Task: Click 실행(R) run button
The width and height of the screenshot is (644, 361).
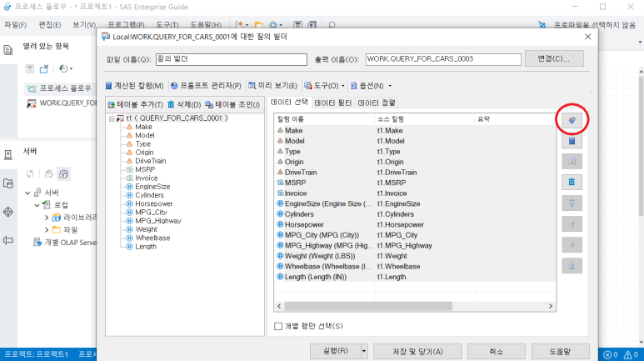Action: click(x=336, y=352)
